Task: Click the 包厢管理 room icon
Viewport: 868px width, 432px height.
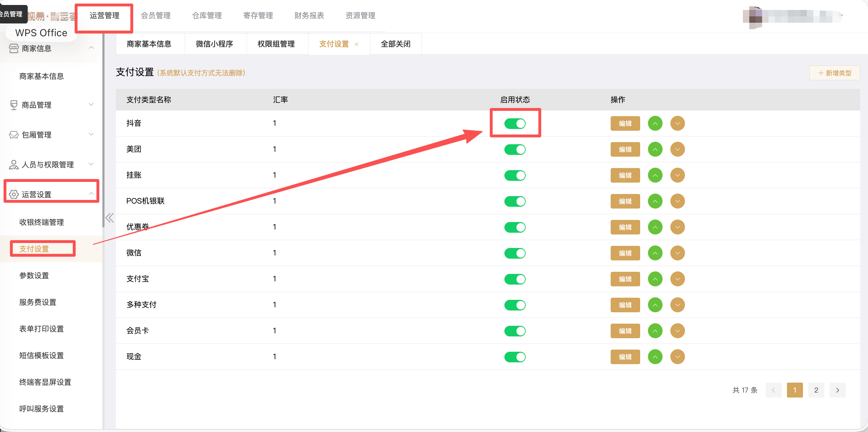Action: tap(13, 134)
